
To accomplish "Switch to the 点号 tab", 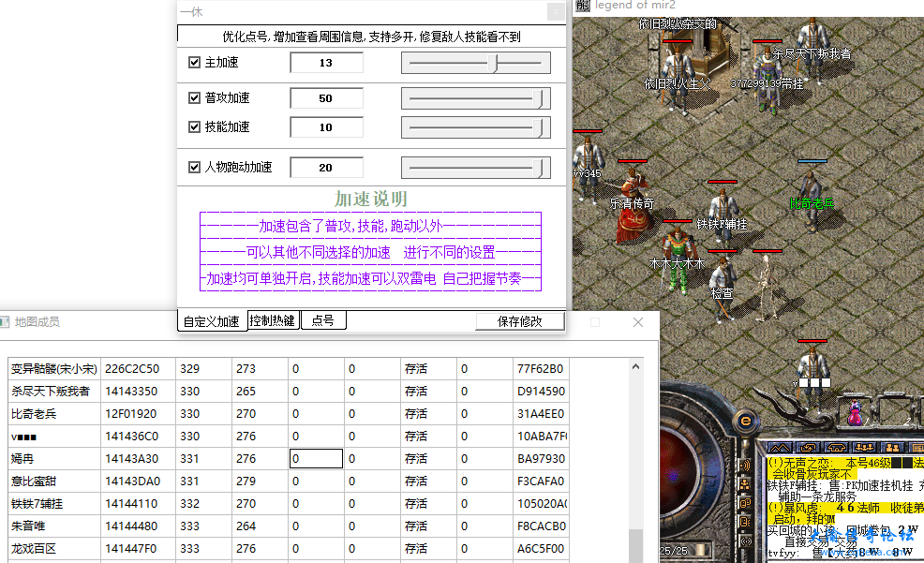I will (323, 320).
